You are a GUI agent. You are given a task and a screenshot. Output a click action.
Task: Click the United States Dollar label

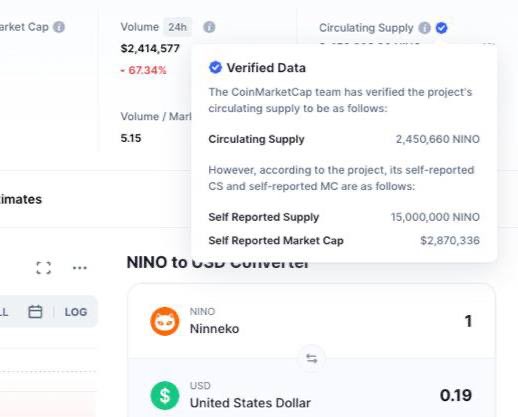click(250, 403)
